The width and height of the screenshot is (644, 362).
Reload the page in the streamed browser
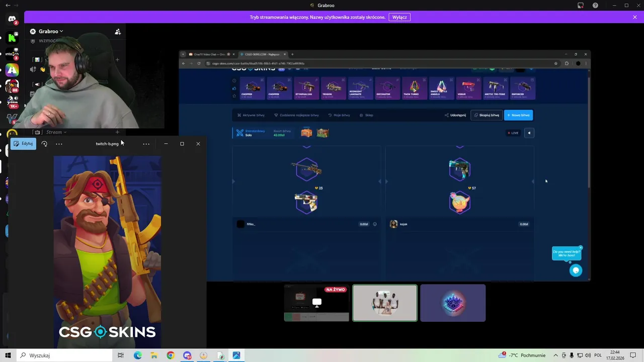tap(199, 63)
